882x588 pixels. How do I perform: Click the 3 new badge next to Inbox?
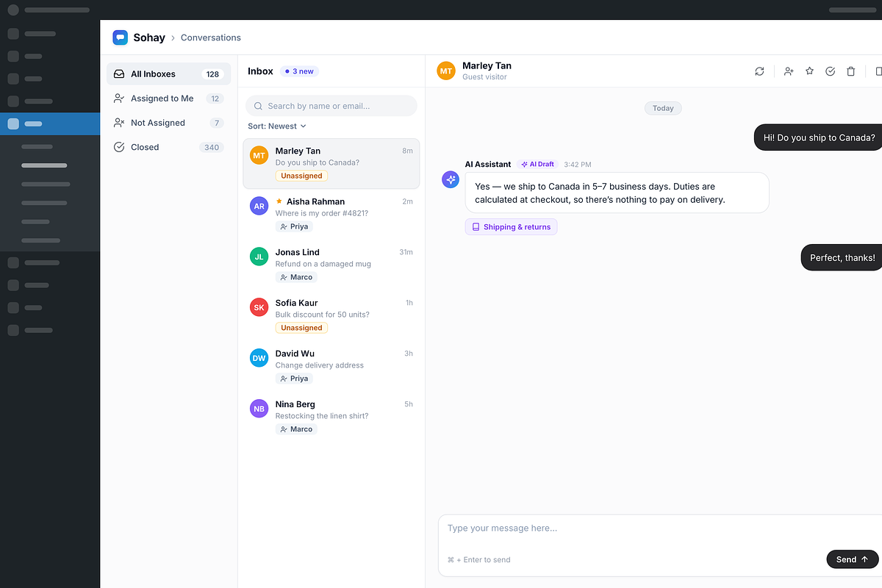tap(299, 71)
